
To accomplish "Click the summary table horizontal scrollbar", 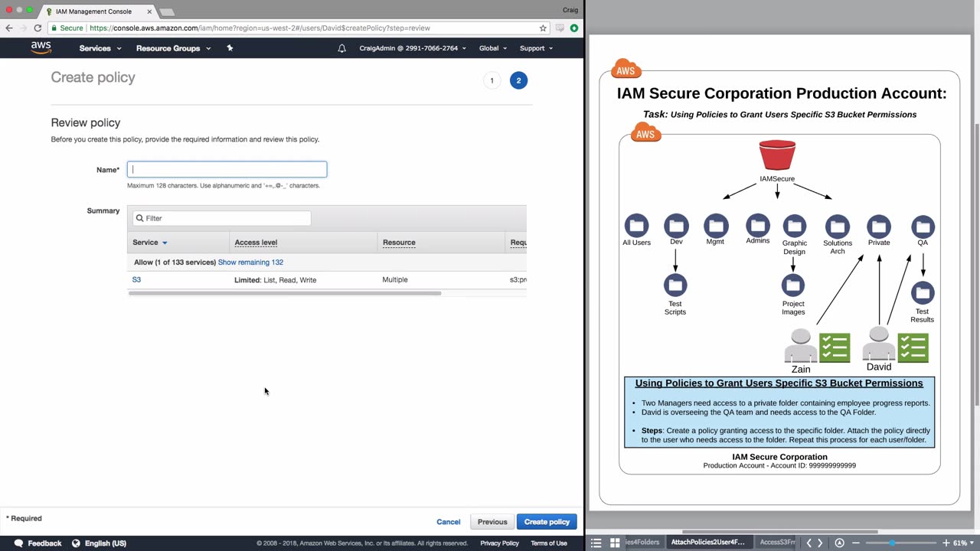I will coord(285,294).
